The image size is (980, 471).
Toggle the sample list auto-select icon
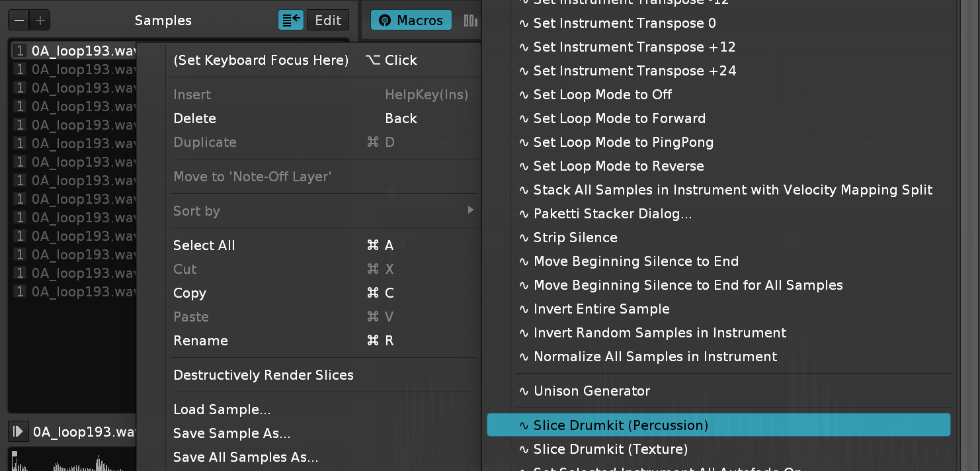tap(291, 21)
